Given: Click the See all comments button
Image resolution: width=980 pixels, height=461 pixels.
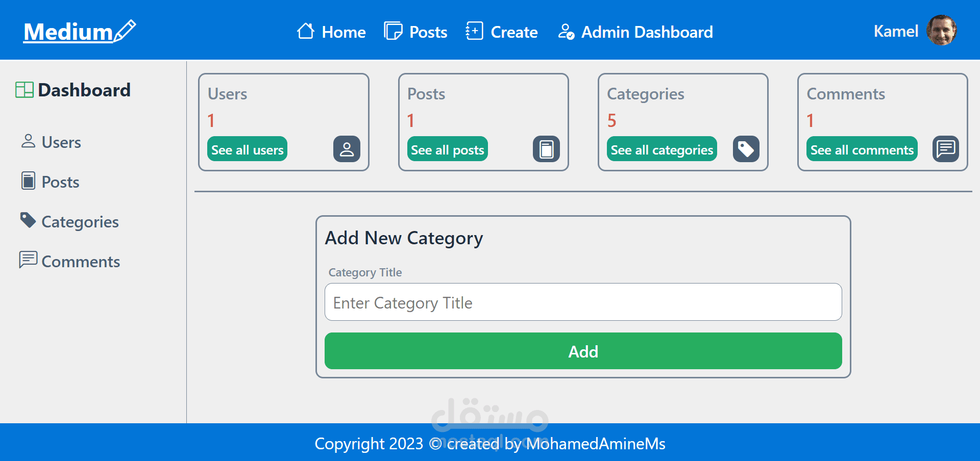Looking at the screenshot, I should click(862, 149).
